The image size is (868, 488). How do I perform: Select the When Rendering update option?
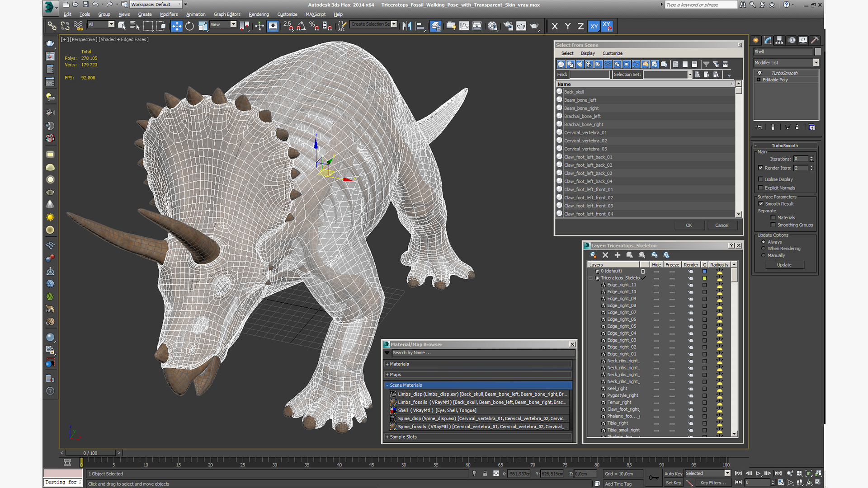764,249
